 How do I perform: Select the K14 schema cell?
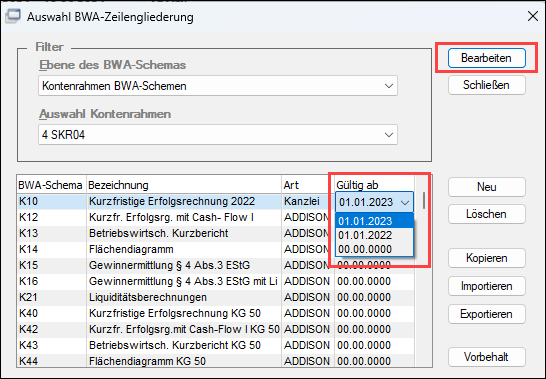52,249
